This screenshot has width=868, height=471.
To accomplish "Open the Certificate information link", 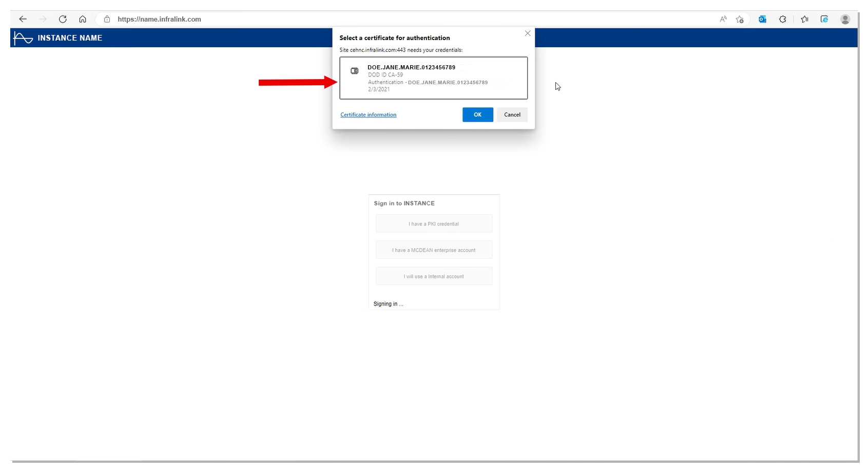I will click(x=369, y=115).
